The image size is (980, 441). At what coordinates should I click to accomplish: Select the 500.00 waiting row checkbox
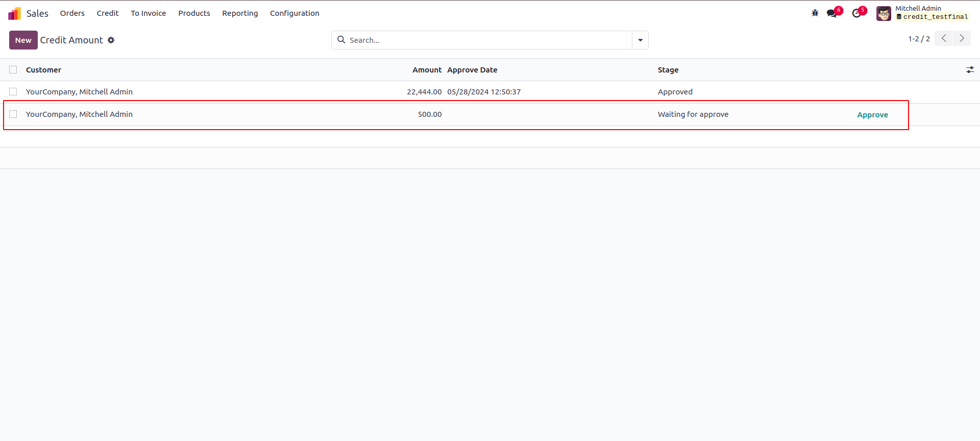pos(13,114)
